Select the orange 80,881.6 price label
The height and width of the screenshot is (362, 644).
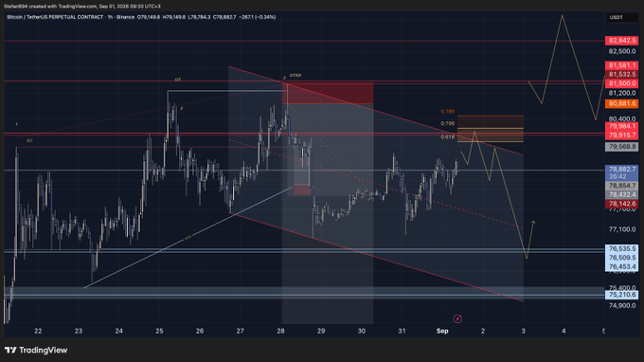[x=621, y=103]
